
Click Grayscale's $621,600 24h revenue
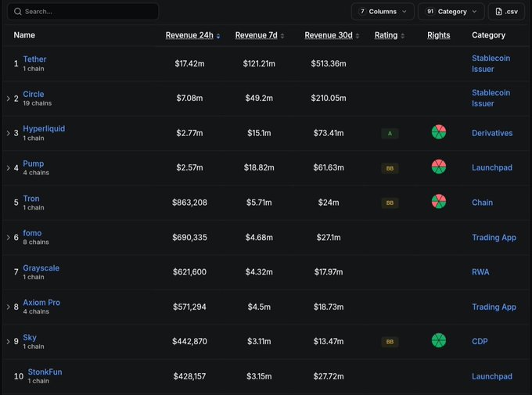point(189,272)
